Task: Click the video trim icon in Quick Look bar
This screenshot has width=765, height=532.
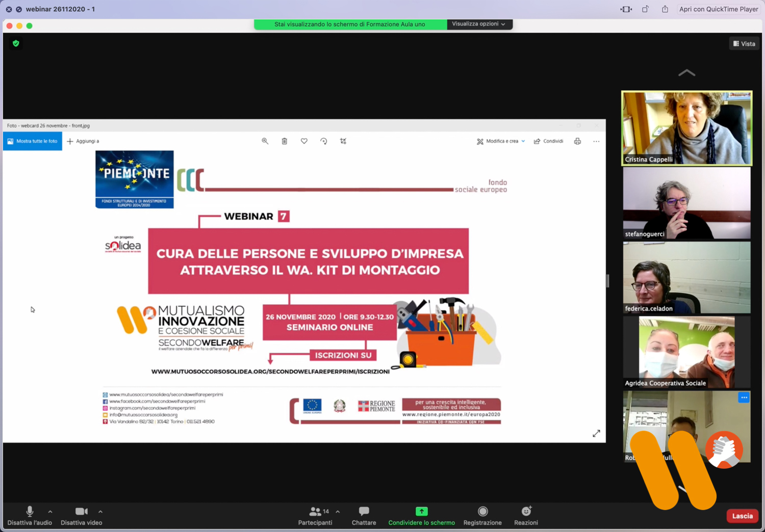Action: click(626, 9)
